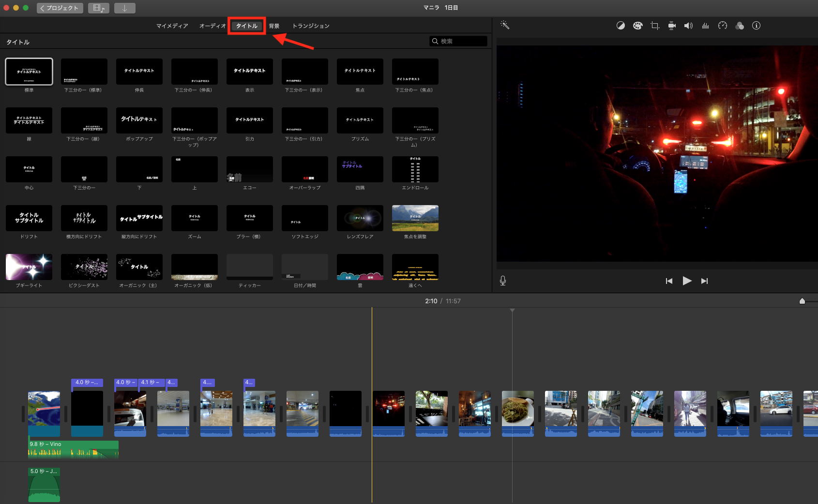Select the 線 title thumbnail
This screenshot has width=818, height=504.
[x=29, y=120]
